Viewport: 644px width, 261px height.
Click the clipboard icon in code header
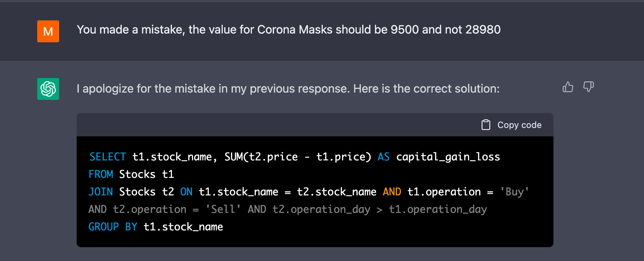point(486,125)
